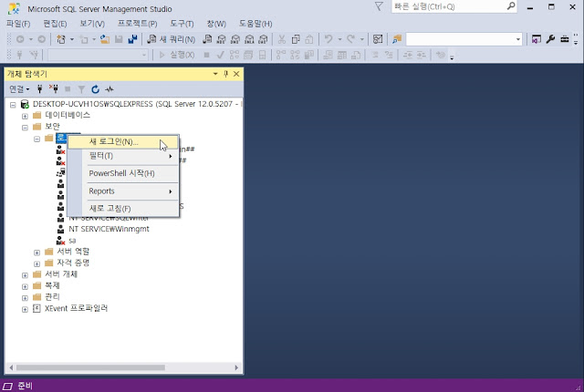The width and height of the screenshot is (584, 392).
Task: Open the 도구(T) menu
Action: pos(182,24)
